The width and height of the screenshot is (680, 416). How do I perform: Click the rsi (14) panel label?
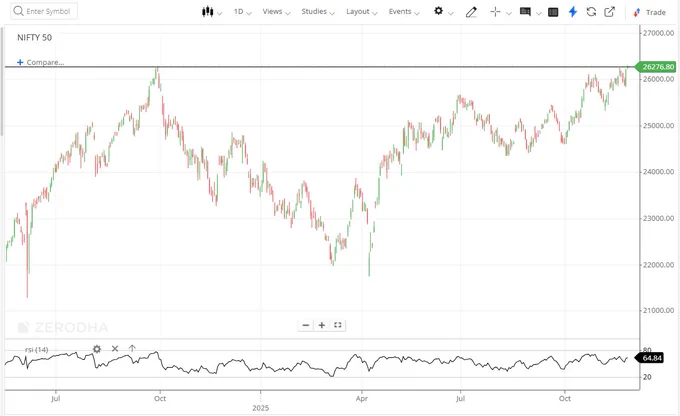pyautogui.click(x=36, y=349)
